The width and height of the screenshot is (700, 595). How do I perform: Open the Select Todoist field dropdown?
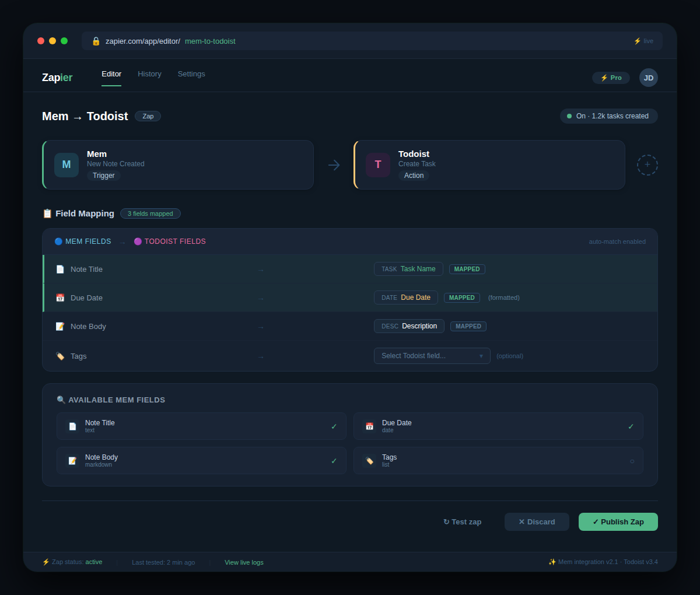point(432,356)
